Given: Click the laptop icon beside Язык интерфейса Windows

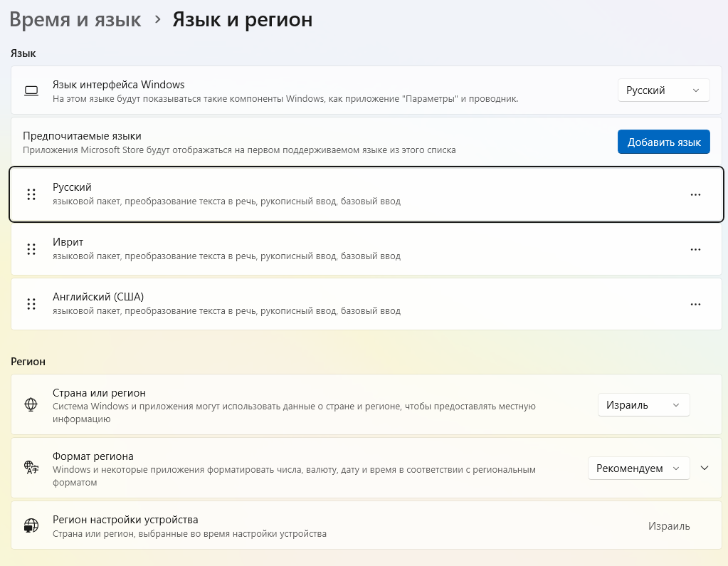Looking at the screenshot, I should 31,90.
